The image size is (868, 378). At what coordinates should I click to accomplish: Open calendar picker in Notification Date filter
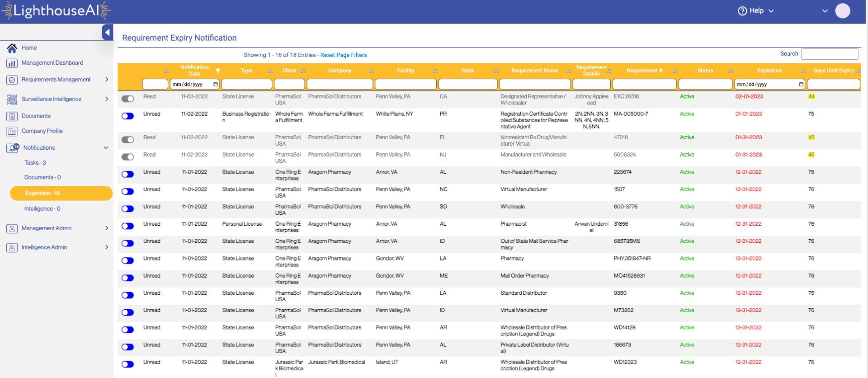[215, 85]
